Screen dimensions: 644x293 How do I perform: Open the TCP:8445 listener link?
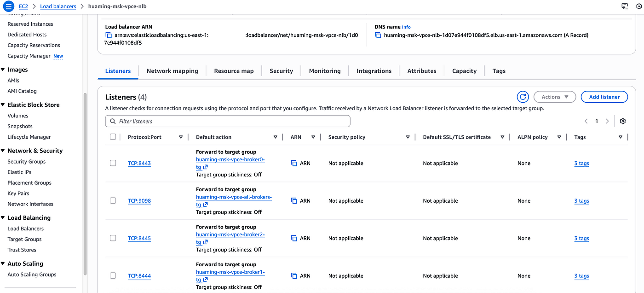pos(139,238)
